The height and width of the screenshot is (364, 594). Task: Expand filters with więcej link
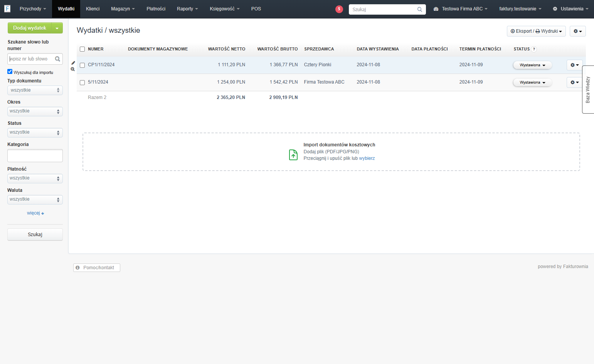tap(35, 213)
